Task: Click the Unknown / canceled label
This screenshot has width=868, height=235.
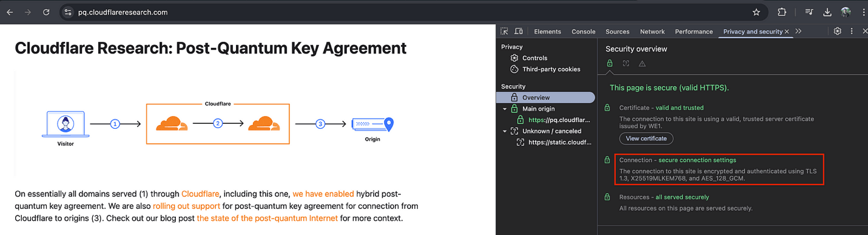Action: click(x=551, y=131)
